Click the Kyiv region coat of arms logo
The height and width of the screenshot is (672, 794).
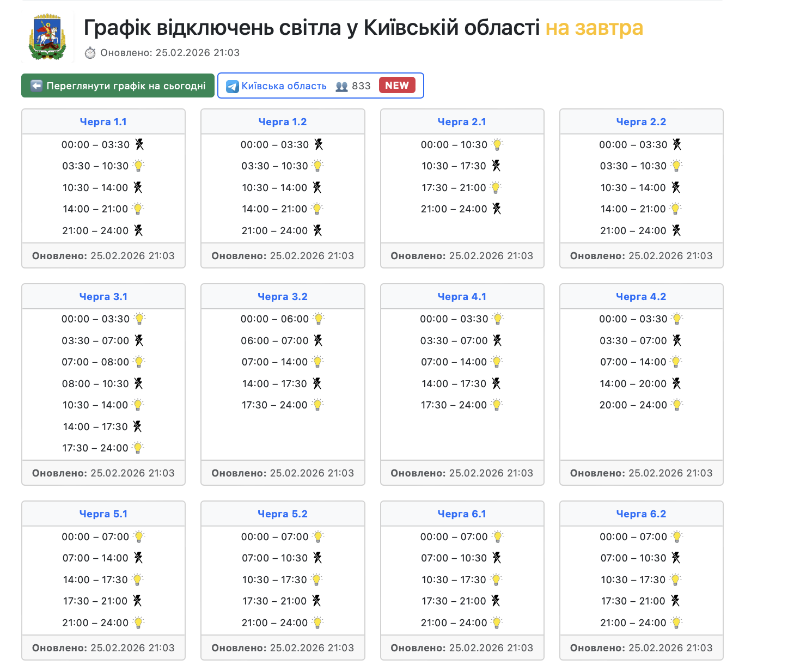[x=47, y=37]
